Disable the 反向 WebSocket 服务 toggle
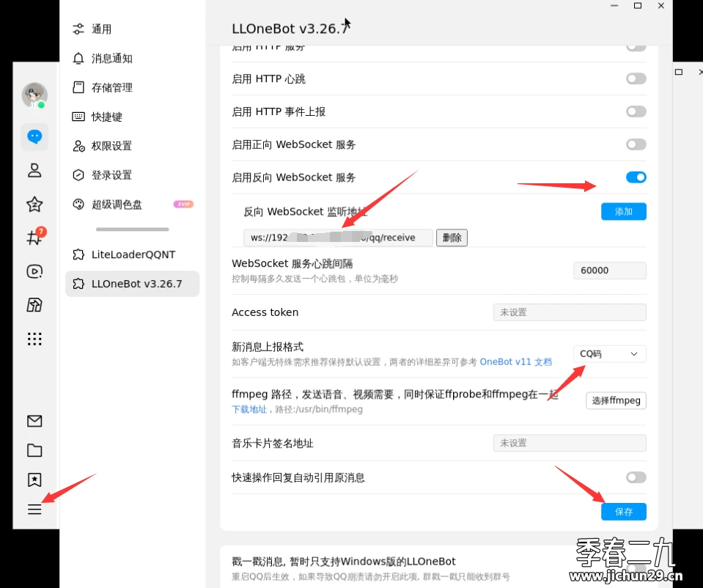The width and height of the screenshot is (703, 588). 636,177
